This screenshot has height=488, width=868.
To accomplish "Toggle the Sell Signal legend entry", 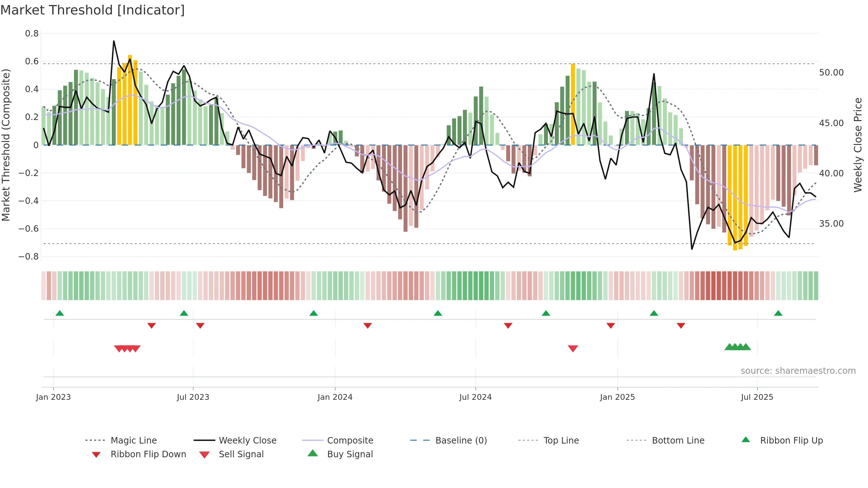I will click(231, 454).
